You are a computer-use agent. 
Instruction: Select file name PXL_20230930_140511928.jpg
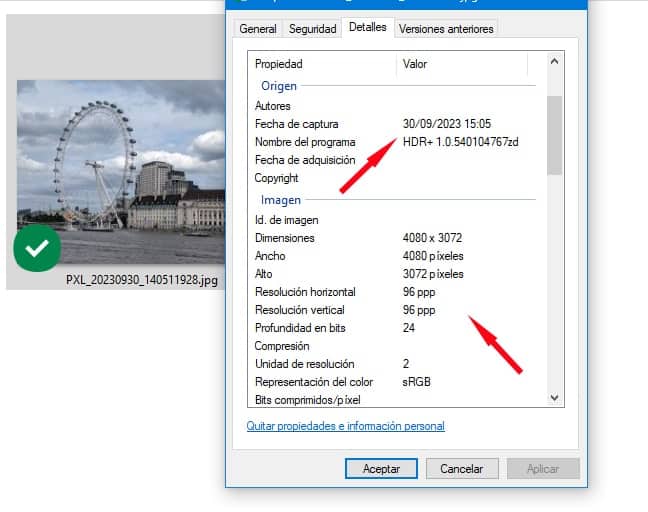pos(141,280)
